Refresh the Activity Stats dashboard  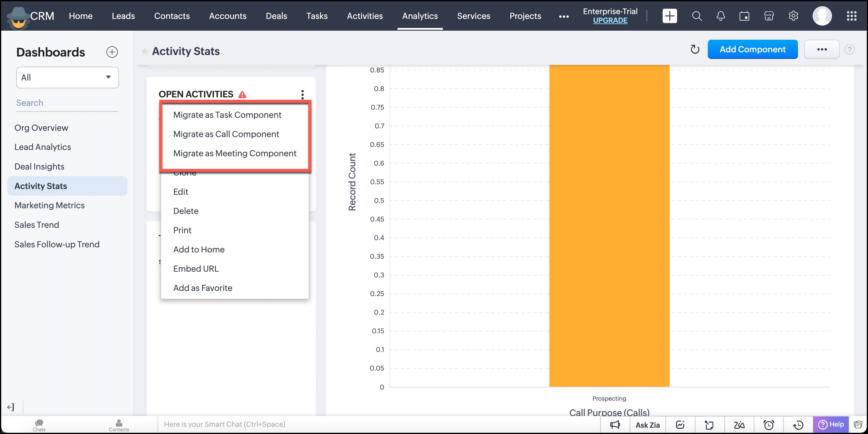coord(695,50)
